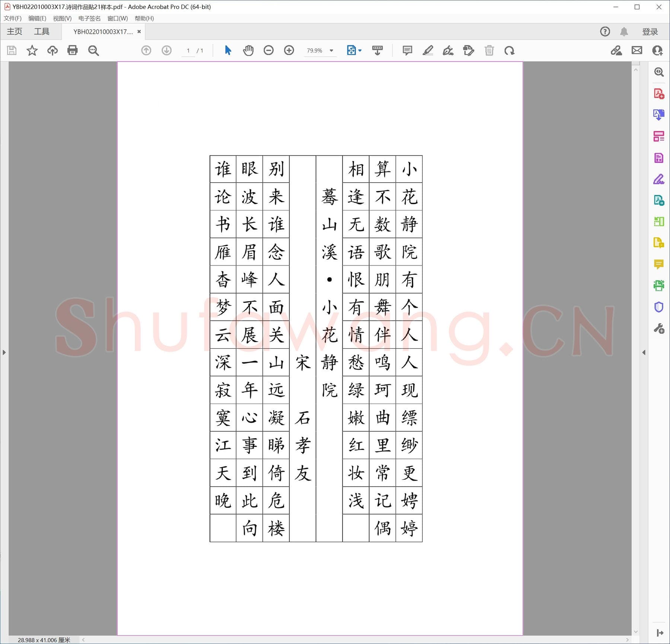Switch to the 主页 home tab
Viewport: 670px width, 644px height.
15,32
